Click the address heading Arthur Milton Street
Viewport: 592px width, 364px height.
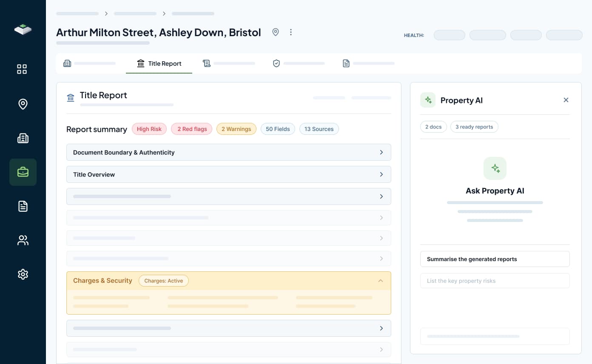click(158, 32)
